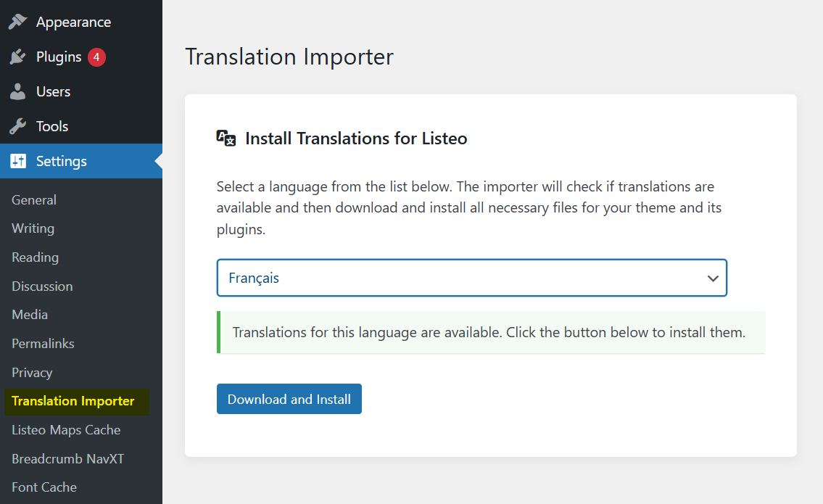This screenshot has height=504, width=823.
Task: Select the highlighted Translation Importer item
Action: click(x=73, y=401)
